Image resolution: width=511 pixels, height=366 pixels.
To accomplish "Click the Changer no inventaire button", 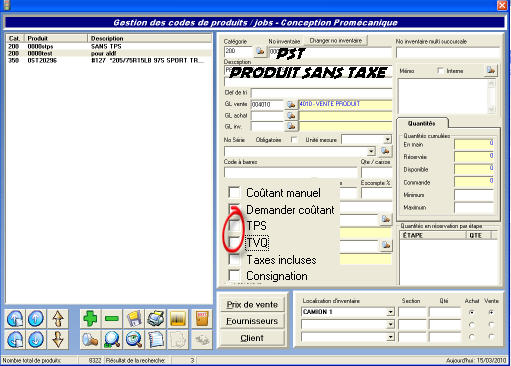I will point(336,40).
